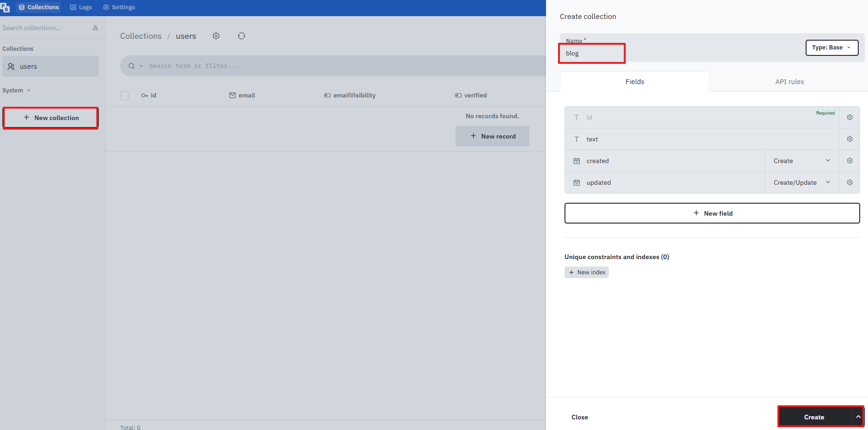Add a New field
This screenshot has height=430, width=868.
712,213
